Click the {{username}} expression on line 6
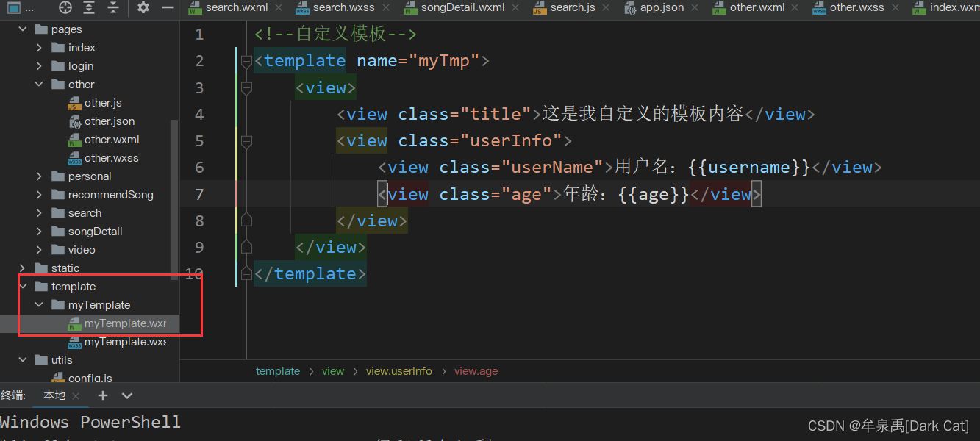The image size is (980, 441). coord(749,168)
